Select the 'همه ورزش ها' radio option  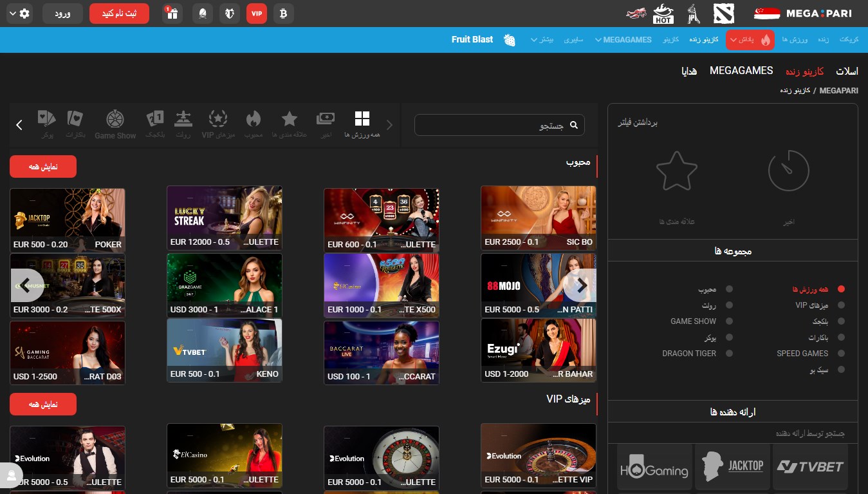841,289
